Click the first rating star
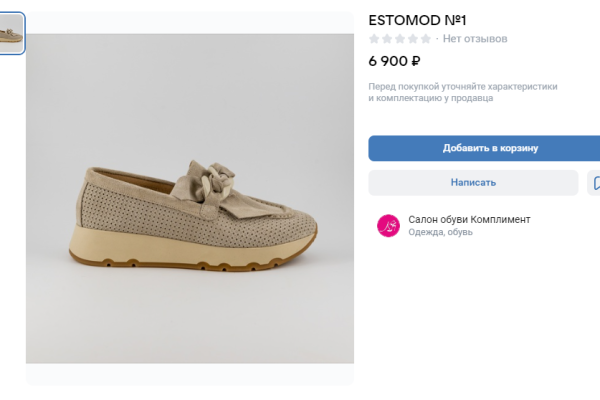 (x=375, y=39)
